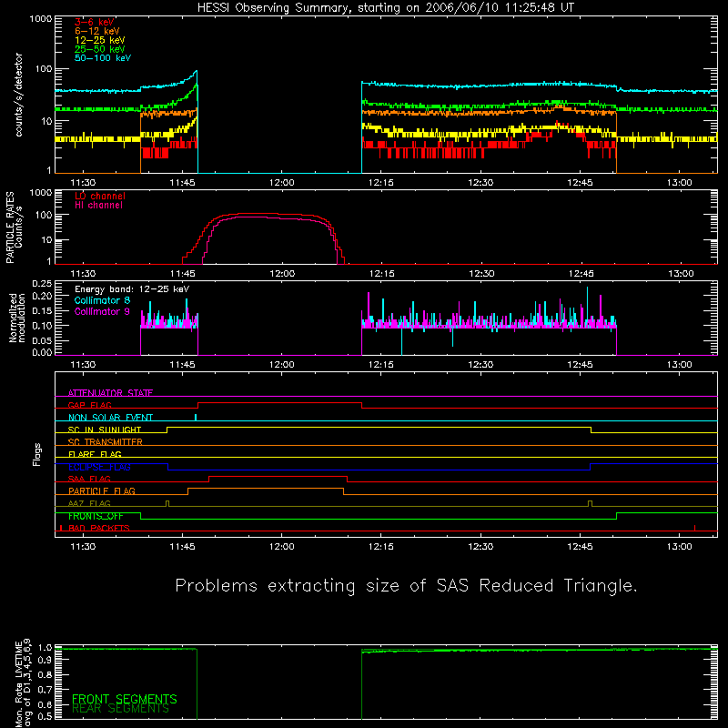728x728 pixels.
Task: Select the 6-12 keV legend label
Action: pos(97,31)
